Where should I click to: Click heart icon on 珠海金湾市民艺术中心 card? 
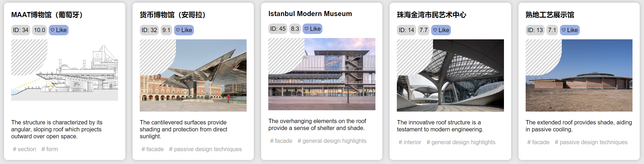coord(435,30)
